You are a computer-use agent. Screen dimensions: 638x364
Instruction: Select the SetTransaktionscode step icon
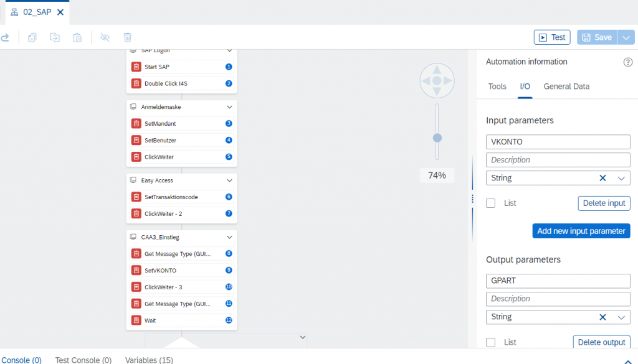tap(136, 197)
